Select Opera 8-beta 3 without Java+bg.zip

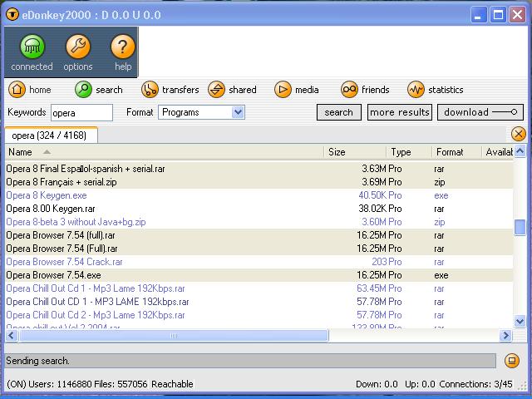pyautogui.click(x=259, y=222)
